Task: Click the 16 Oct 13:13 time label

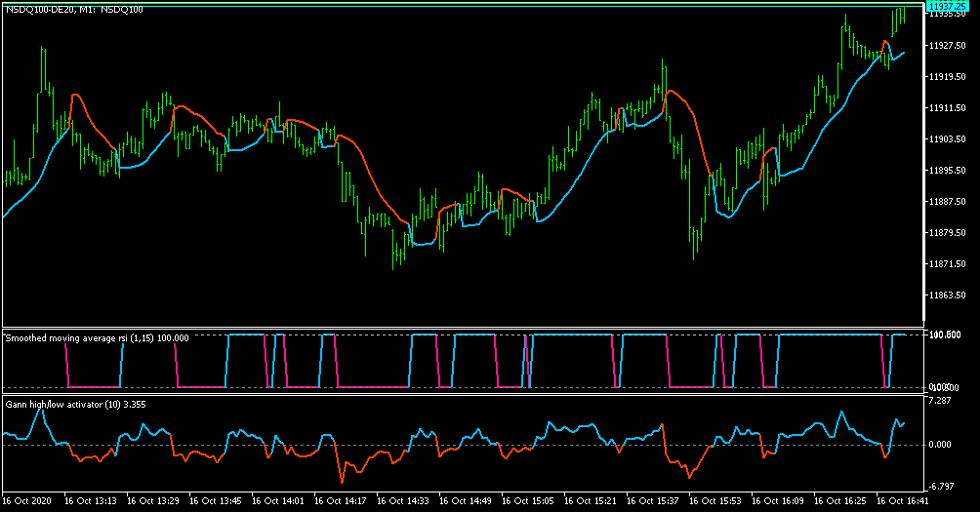Action: click(91, 500)
